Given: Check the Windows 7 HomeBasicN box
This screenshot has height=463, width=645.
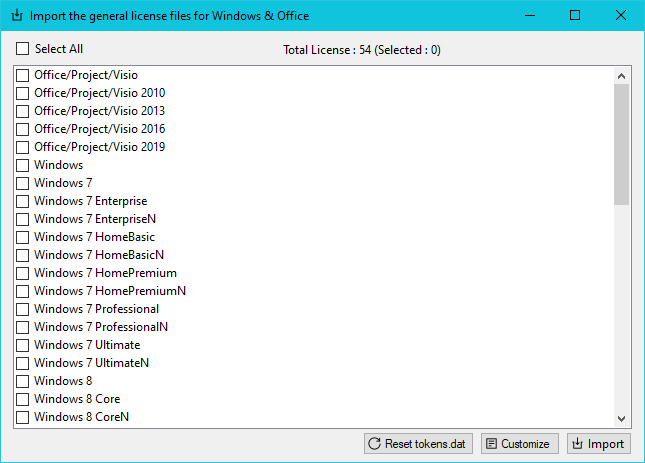Looking at the screenshot, I should 23,255.
